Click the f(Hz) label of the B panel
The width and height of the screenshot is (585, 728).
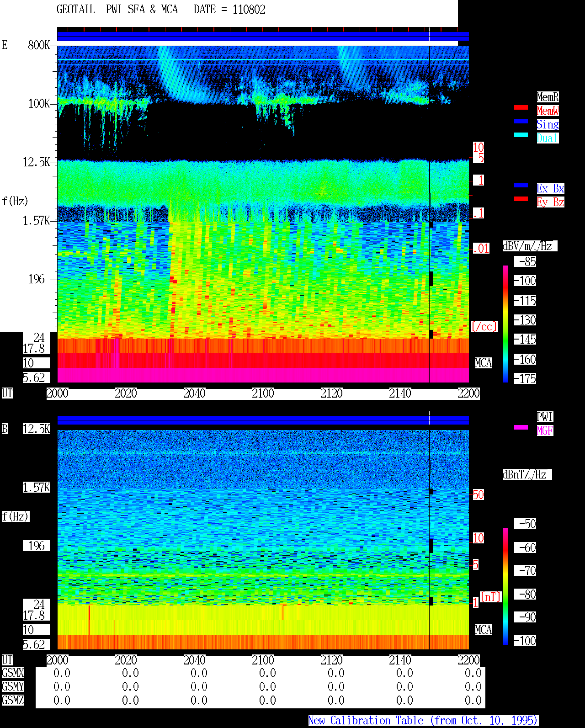pyautogui.click(x=15, y=516)
